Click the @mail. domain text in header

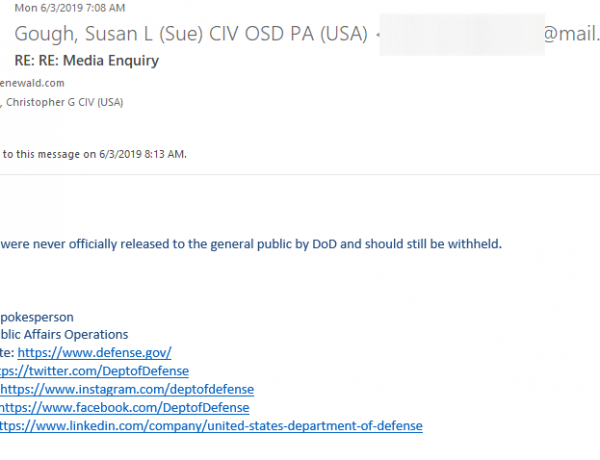pyautogui.click(x=571, y=34)
